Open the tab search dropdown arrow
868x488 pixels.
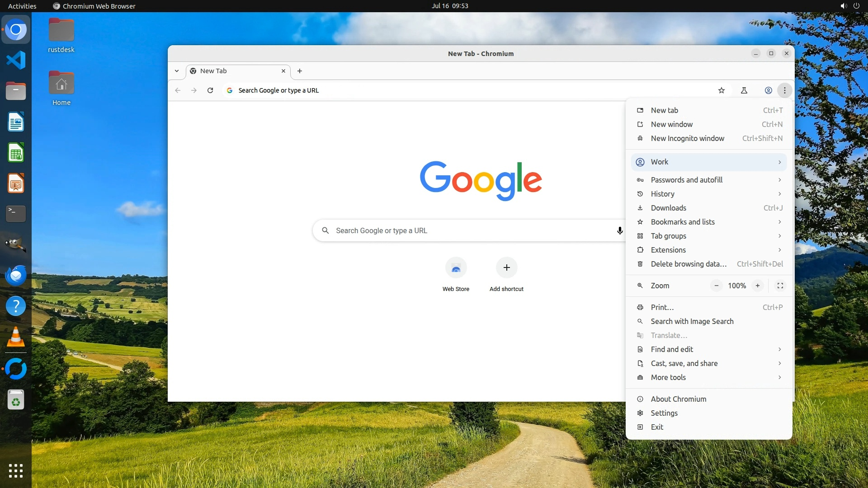pos(177,71)
